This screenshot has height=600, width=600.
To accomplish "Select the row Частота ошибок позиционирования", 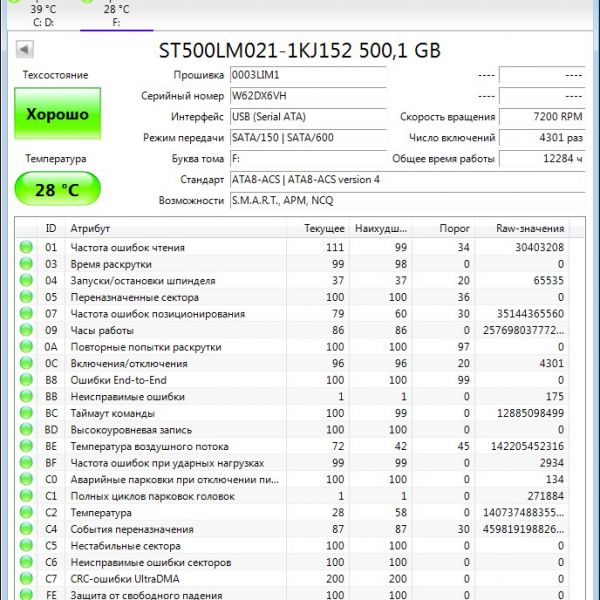I will coord(292,313).
